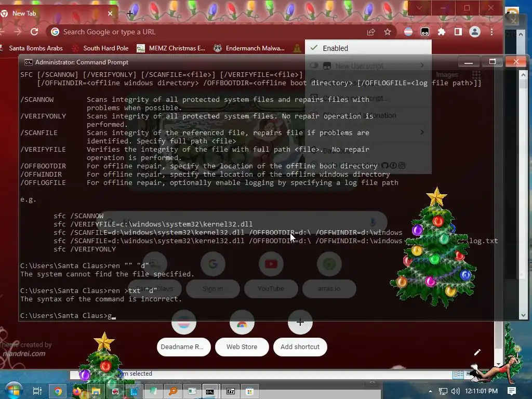Open 7-Zip from the taskbar
532x399 pixels.
tap(231, 391)
